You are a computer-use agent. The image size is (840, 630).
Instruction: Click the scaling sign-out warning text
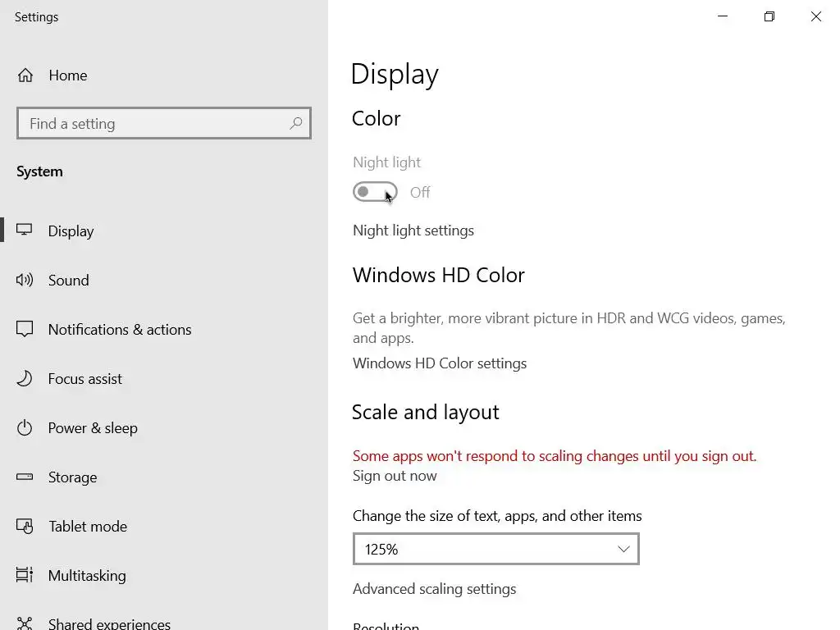coord(555,456)
